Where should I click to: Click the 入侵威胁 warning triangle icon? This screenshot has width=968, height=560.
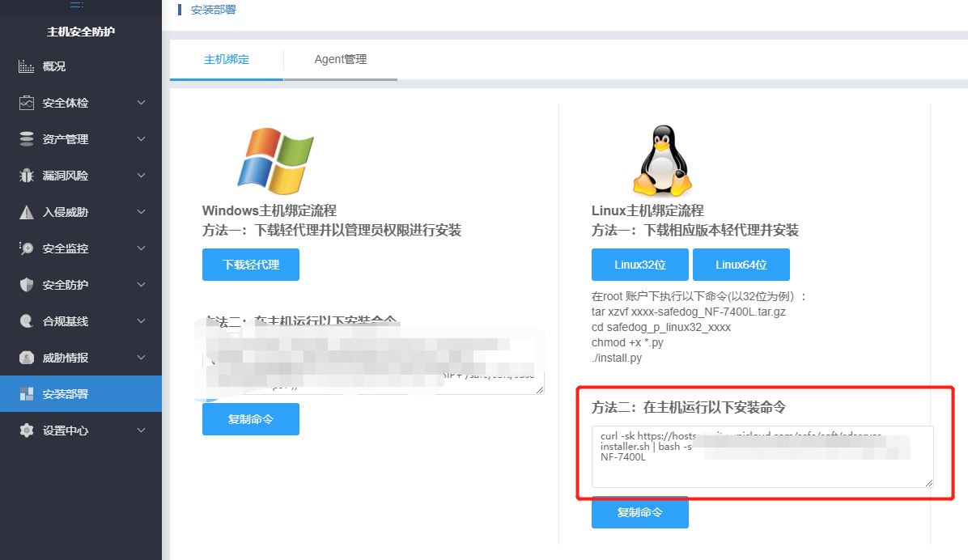tap(27, 212)
